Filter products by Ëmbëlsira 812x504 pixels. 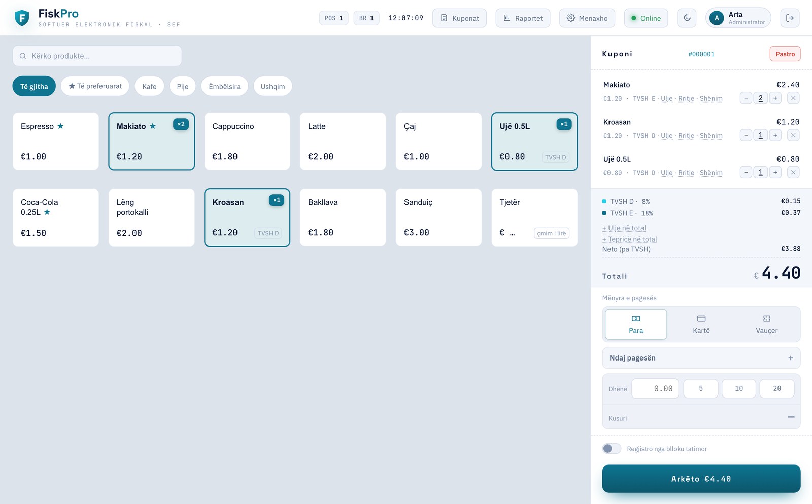(x=224, y=86)
